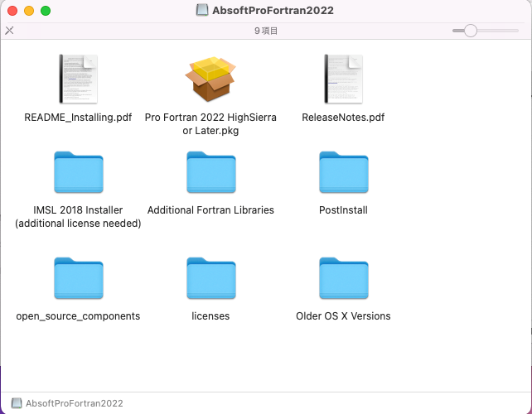Open the Additional Fortran Libraries folder icon
The height and width of the screenshot is (414, 532).
tap(211, 172)
